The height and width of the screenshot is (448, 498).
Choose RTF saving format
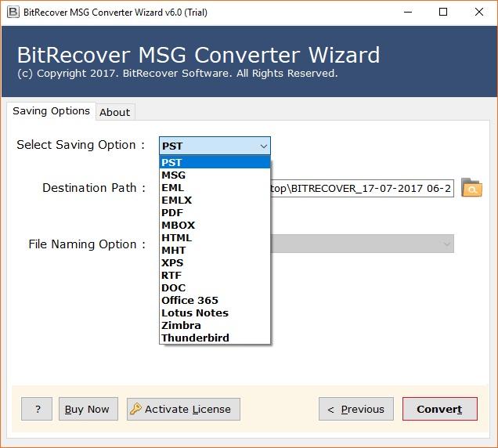click(x=215, y=275)
